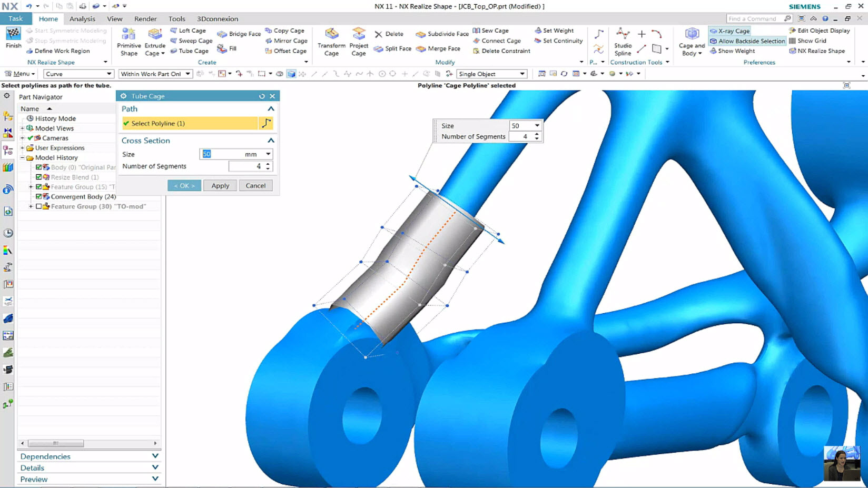Click the Split Face tool

[x=393, y=48]
